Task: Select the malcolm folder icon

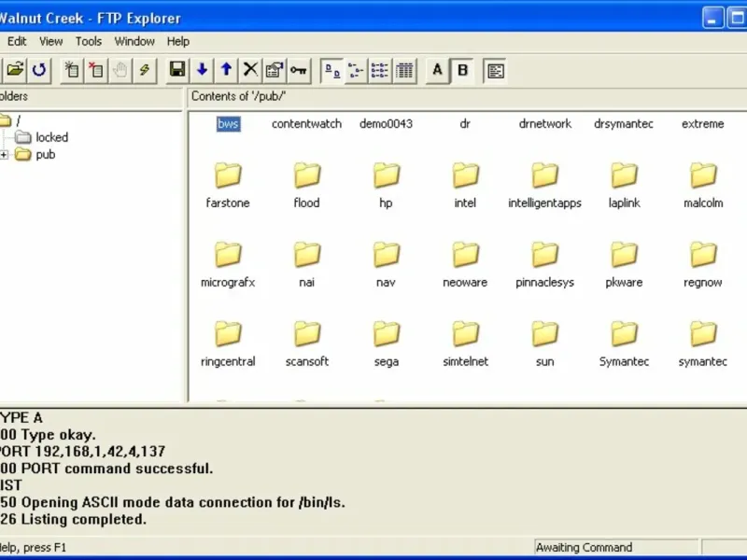Action: [x=703, y=175]
